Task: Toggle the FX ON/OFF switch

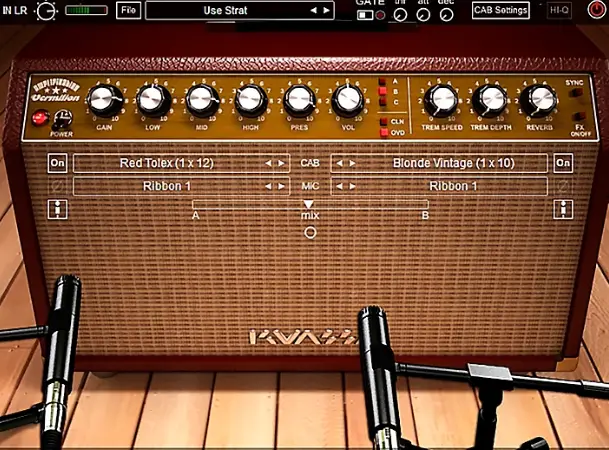Action: [579, 116]
